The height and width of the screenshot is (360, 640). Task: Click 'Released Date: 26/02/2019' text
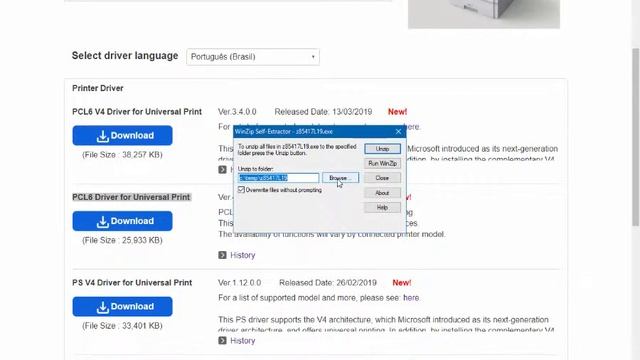click(328, 283)
